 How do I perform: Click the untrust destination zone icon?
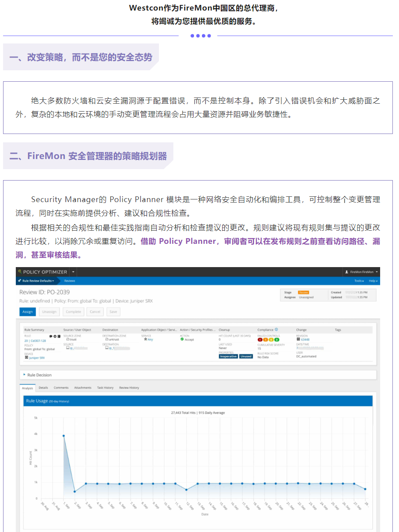click(107, 339)
